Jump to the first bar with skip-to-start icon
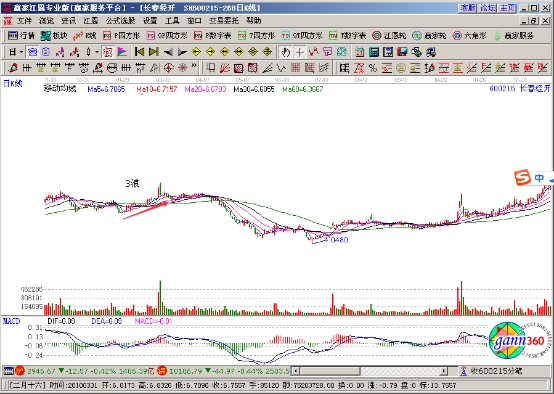Viewport: 554px width, 394px height. click(140, 52)
